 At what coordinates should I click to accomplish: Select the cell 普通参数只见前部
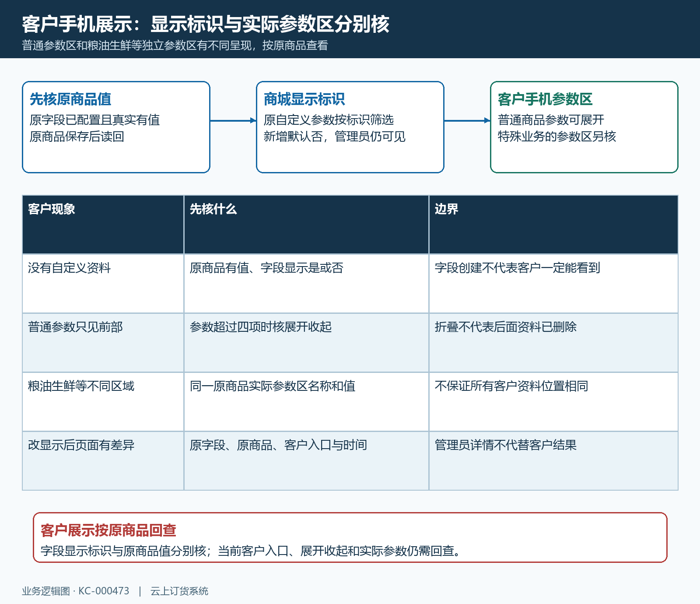tap(103, 343)
